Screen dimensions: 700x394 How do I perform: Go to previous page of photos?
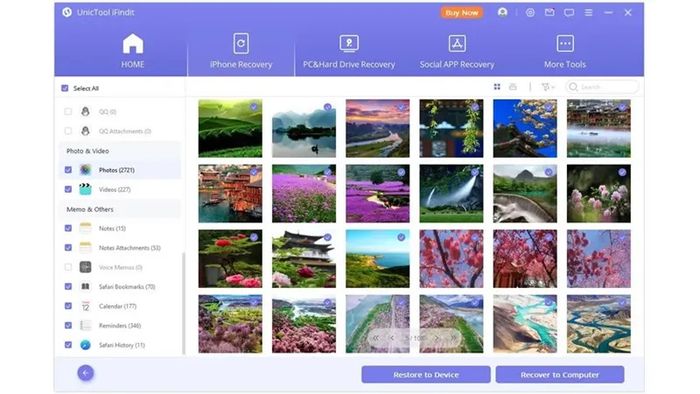coord(392,338)
